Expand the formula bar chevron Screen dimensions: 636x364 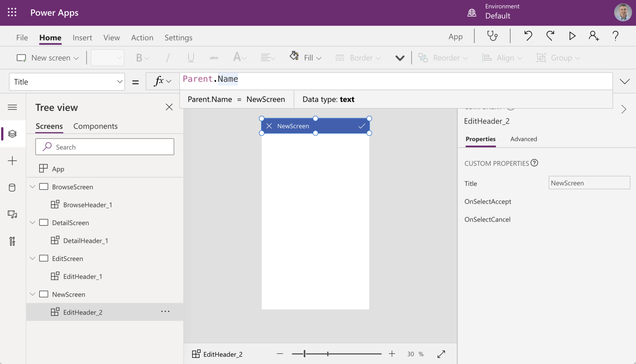625,81
